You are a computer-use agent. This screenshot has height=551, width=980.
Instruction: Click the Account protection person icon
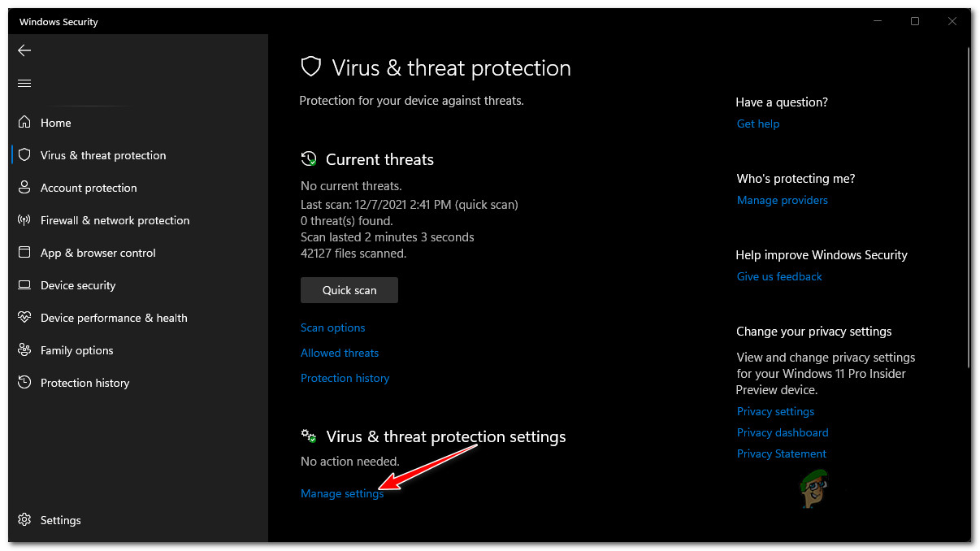coord(24,188)
